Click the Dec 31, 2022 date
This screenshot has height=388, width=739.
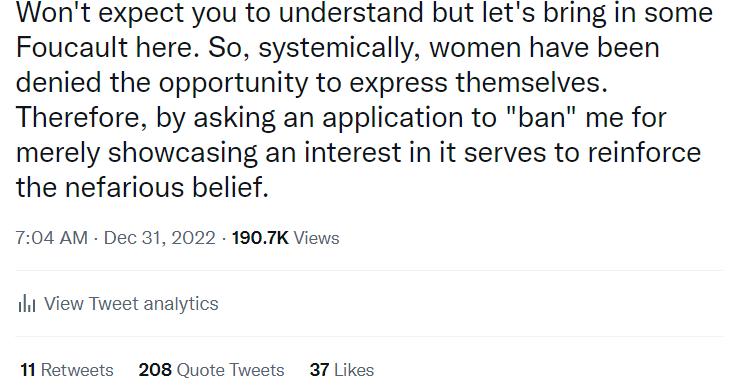(159, 238)
